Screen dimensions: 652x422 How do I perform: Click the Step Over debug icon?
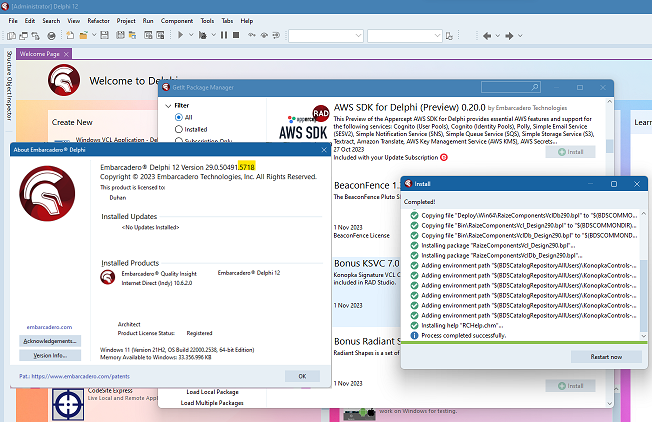point(264,35)
